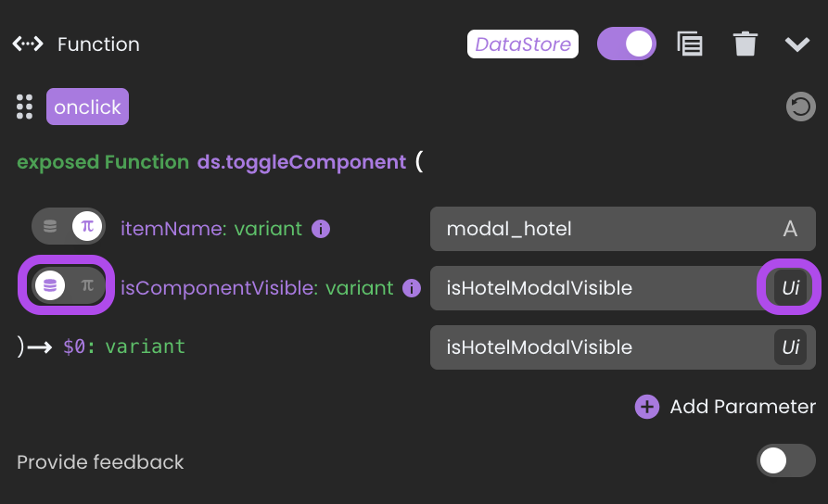Open the info icon next to isComponentVisible
The width and height of the screenshot is (828, 504).
click(x=412, y=288)
